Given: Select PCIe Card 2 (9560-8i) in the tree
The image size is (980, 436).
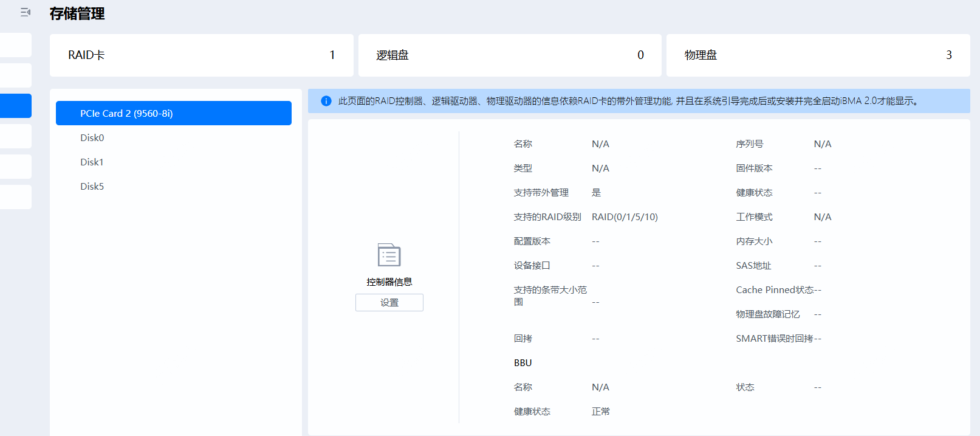Looking at the screenshot, I should [x=174, y=113].
